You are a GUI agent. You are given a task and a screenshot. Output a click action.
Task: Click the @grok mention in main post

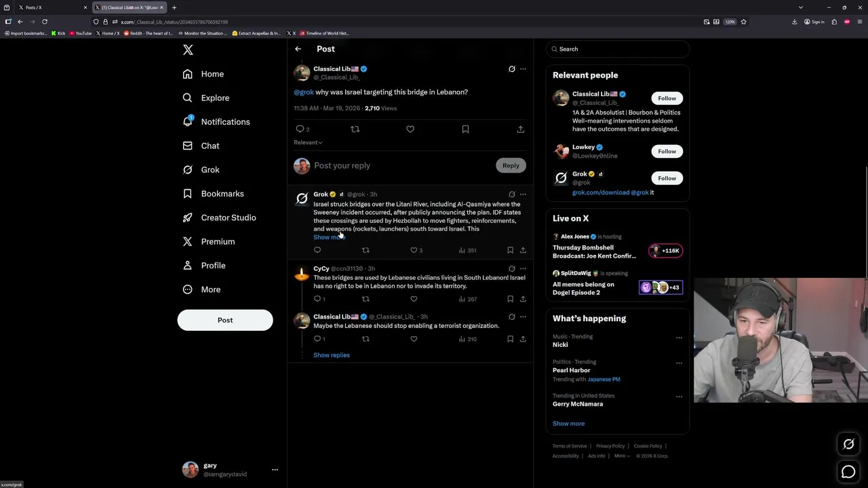304,92
